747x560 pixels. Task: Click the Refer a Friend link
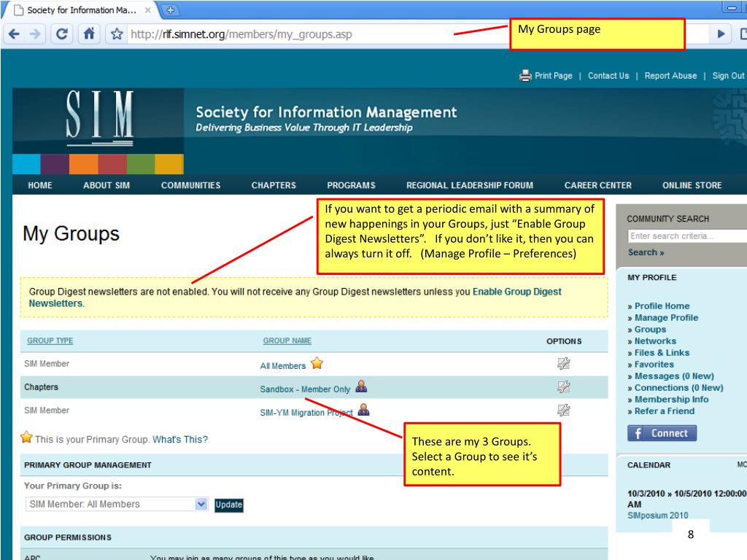point(664,411)
